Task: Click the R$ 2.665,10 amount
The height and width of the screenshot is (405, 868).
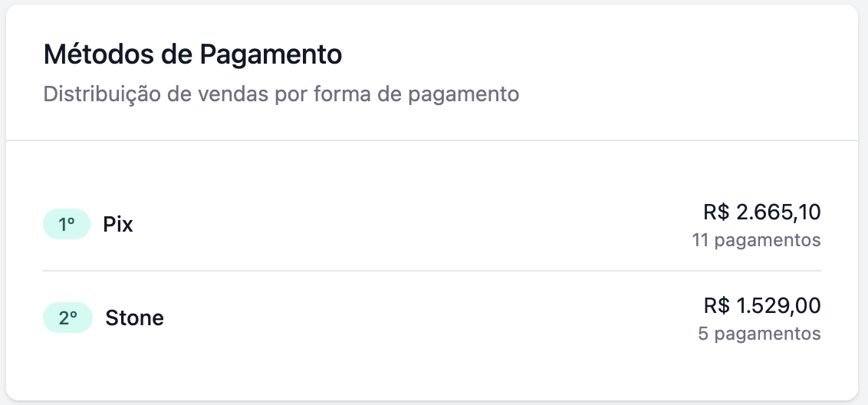Action: tap(761, 212)
